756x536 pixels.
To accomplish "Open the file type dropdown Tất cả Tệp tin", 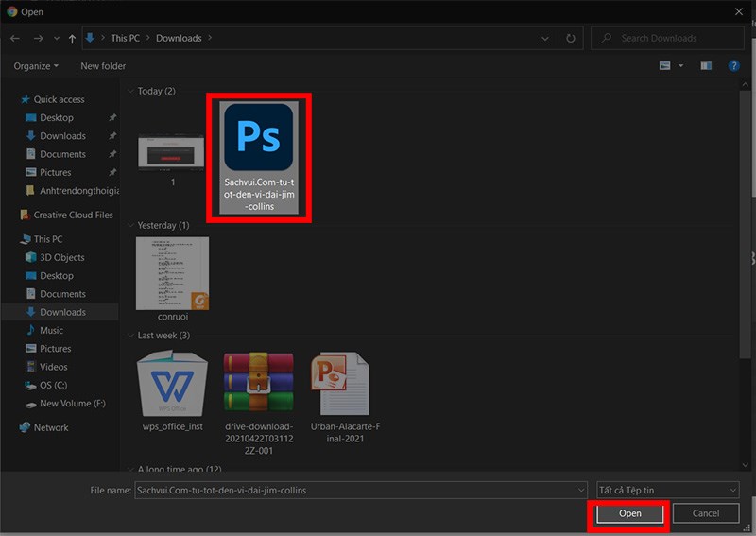I will 667,490.
